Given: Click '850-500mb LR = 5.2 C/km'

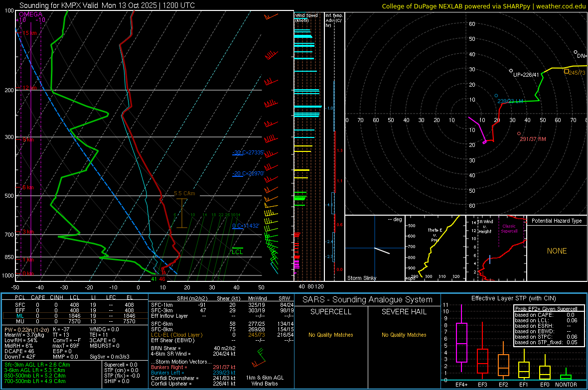Looking at the screenshot, I should pyautogui.click(x=35, y=376).
